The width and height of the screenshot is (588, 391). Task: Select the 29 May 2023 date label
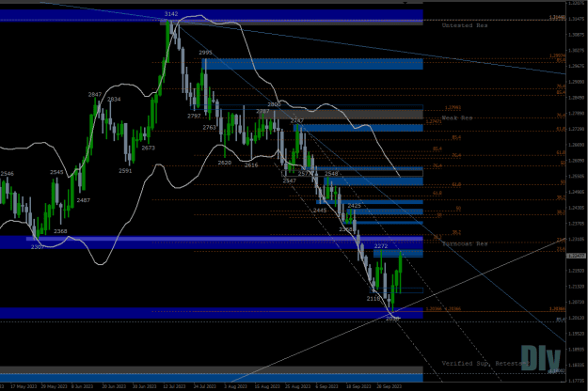point(54,386)
